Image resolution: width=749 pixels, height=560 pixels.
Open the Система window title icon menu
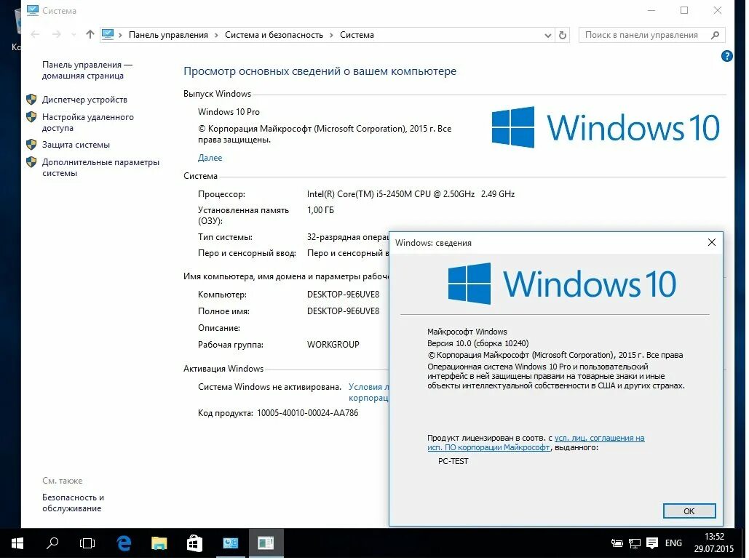tap(33, 10)
